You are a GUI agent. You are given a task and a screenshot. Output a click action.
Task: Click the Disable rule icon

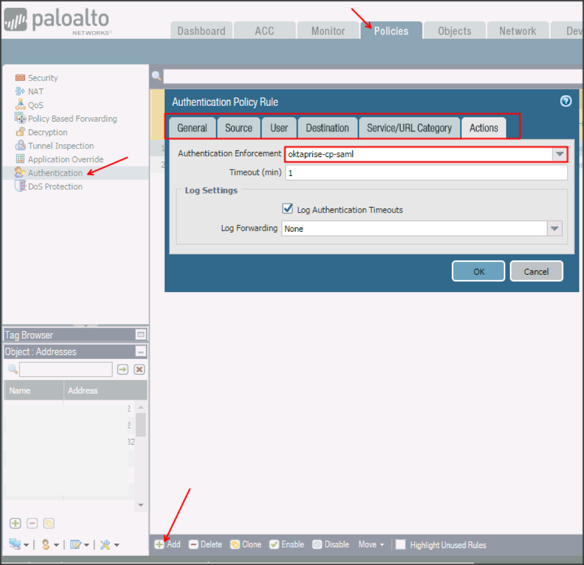pyautogui.click(x=317, y=545)
